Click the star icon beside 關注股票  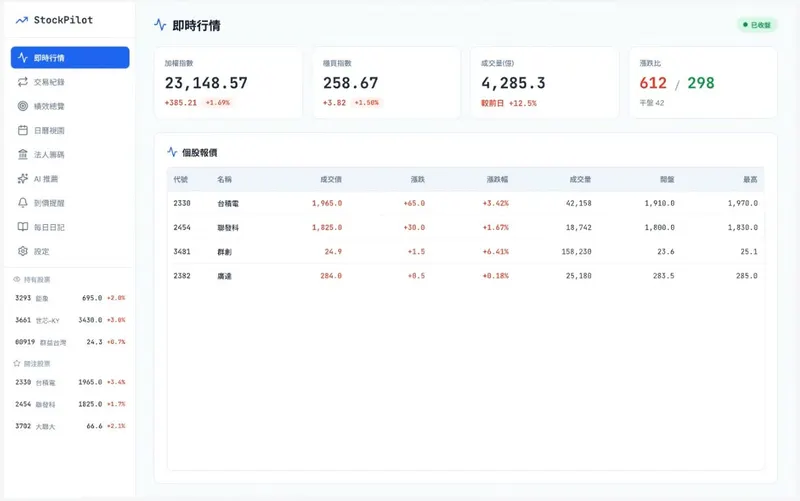pyautogui.click(x=17, y=363)
